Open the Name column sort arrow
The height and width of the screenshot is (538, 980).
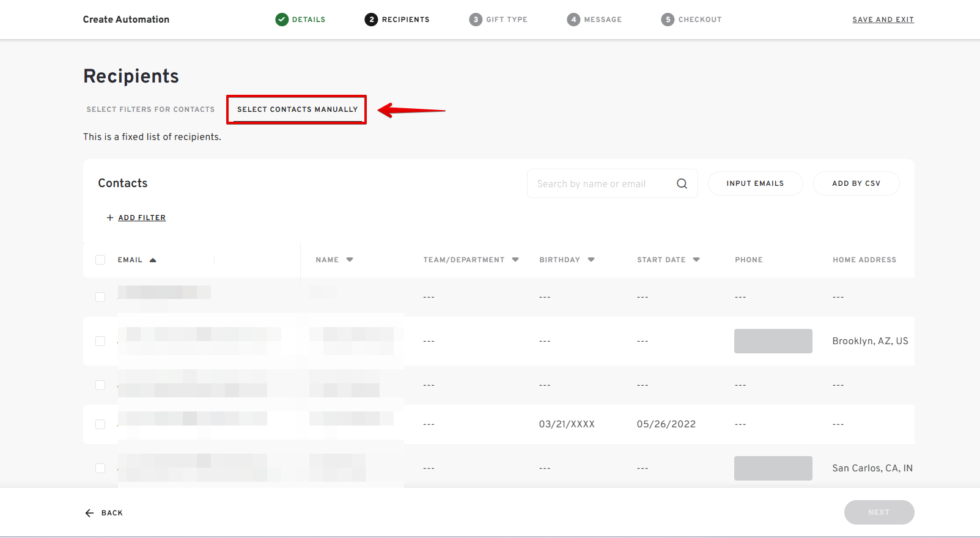click(x=350, y=260)
